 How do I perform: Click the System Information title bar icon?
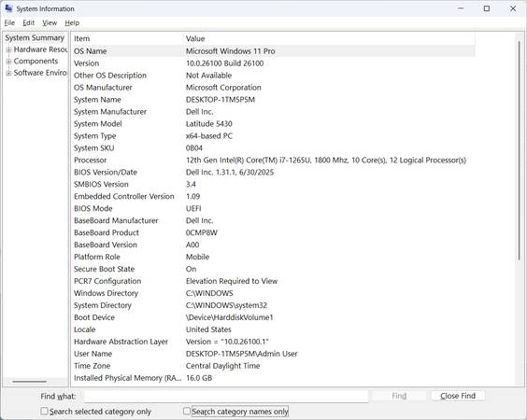tap(9, 8)
